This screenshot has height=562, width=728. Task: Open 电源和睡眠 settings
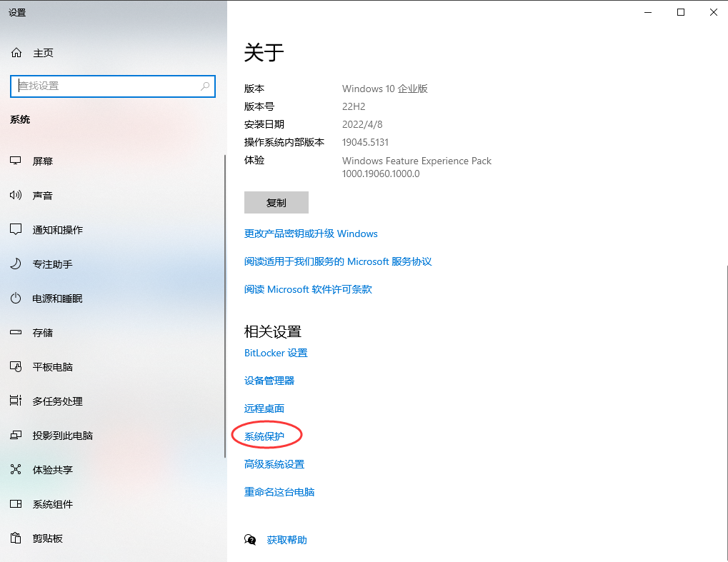click(54, 298)
